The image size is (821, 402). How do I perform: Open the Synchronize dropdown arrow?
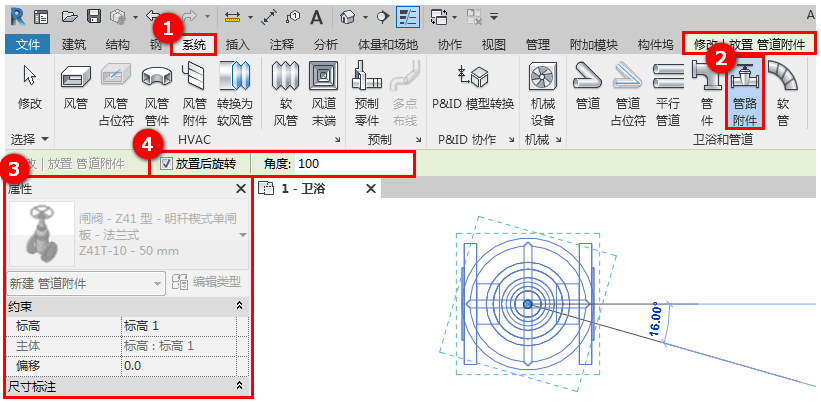(135, 17)
